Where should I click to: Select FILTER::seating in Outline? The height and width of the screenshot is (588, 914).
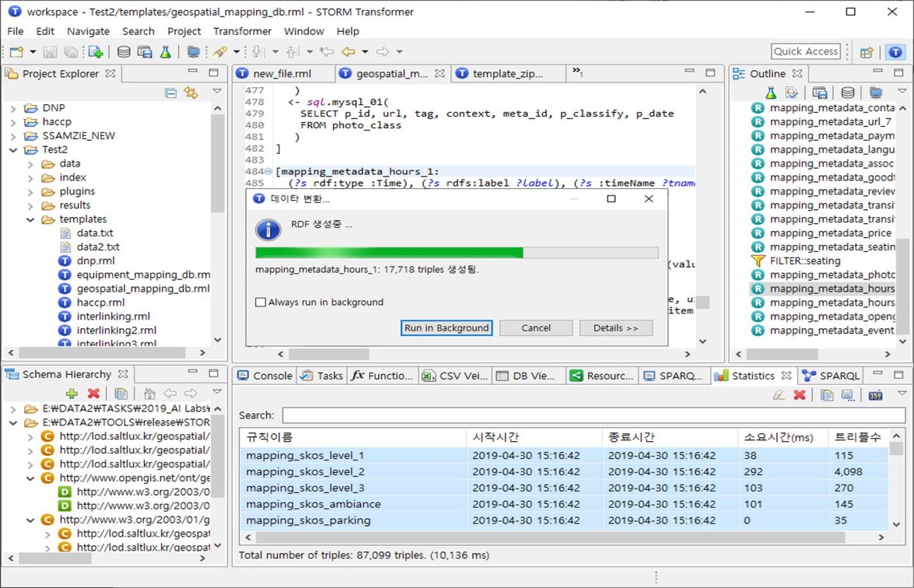(804, 261)
